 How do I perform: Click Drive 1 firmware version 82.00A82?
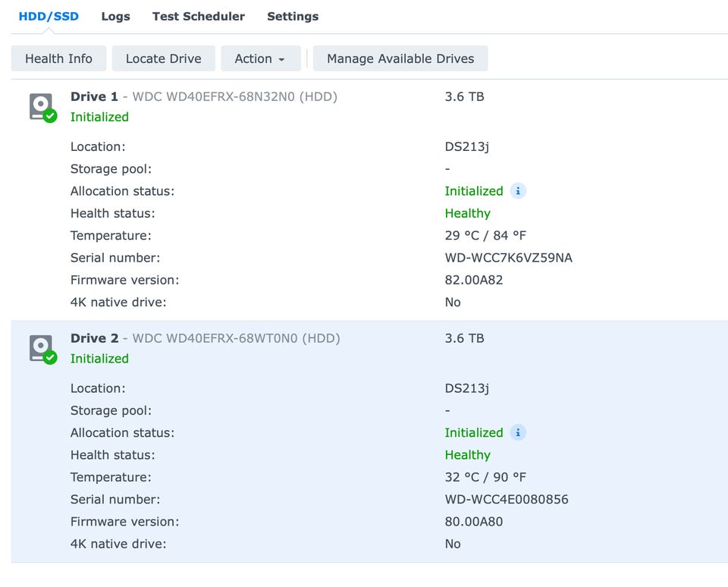pyautogui.click(x=473, y=280)
